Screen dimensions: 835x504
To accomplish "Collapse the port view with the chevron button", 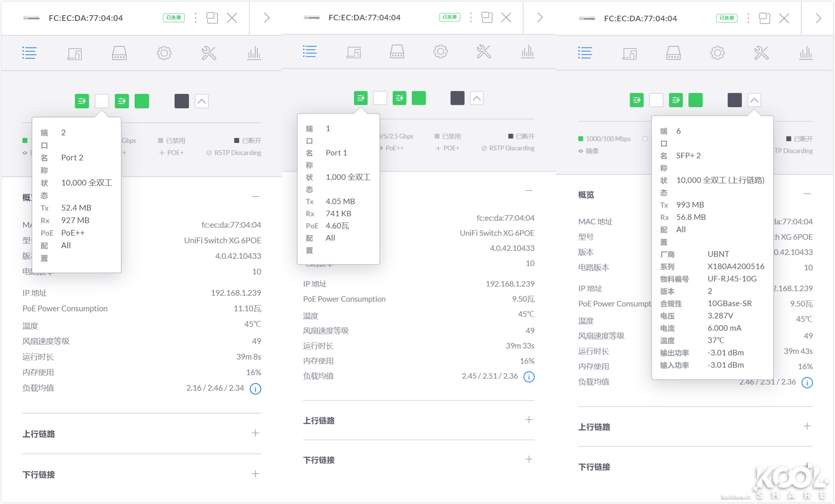I will click(x=202, y=101).
